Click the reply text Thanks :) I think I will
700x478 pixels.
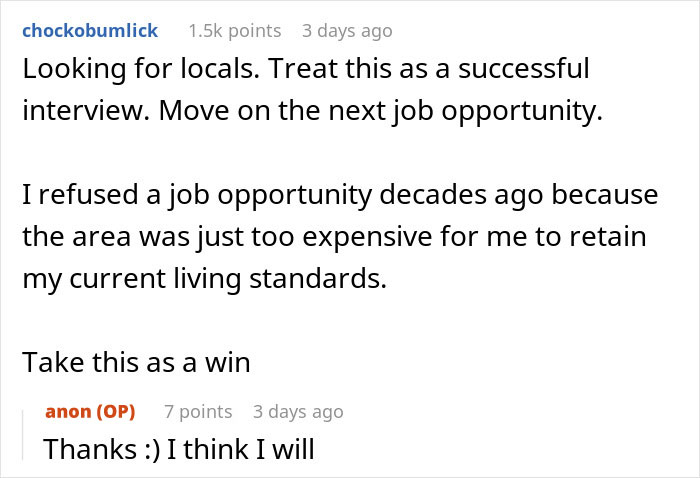click(x=178, y=449)
